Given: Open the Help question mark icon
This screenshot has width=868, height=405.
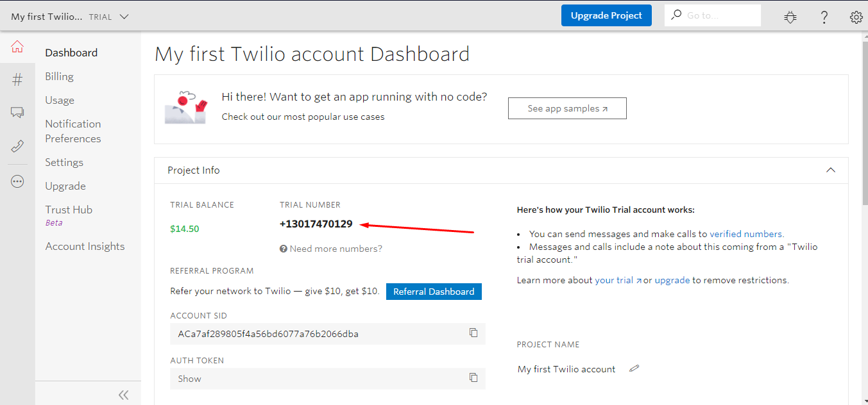Looking at the screenshot, I should [x=824, y=17].
